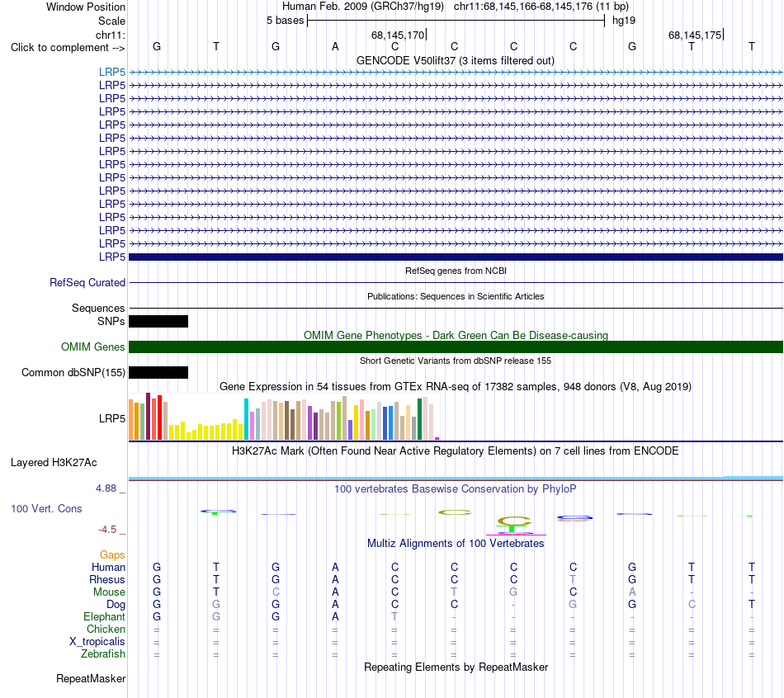Click the thick dark-blue LRP5 exon bar
The image size is (784, 698).
click(x=456, y=257)
